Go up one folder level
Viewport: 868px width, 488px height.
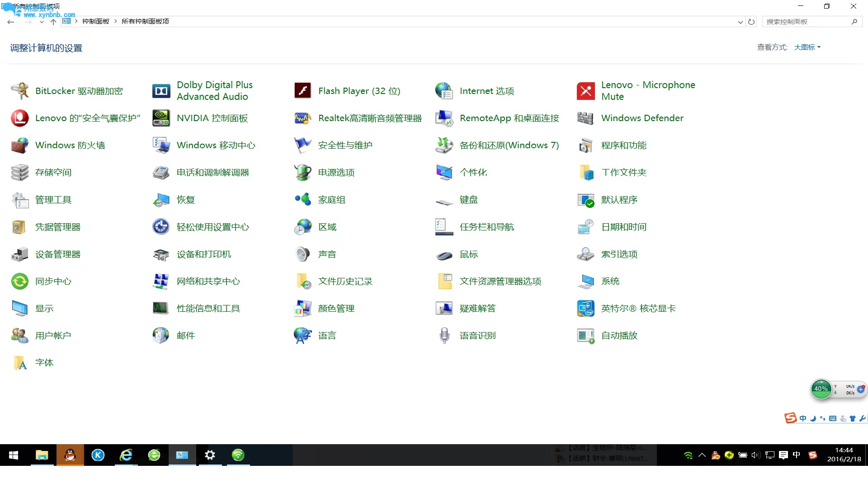53,22
